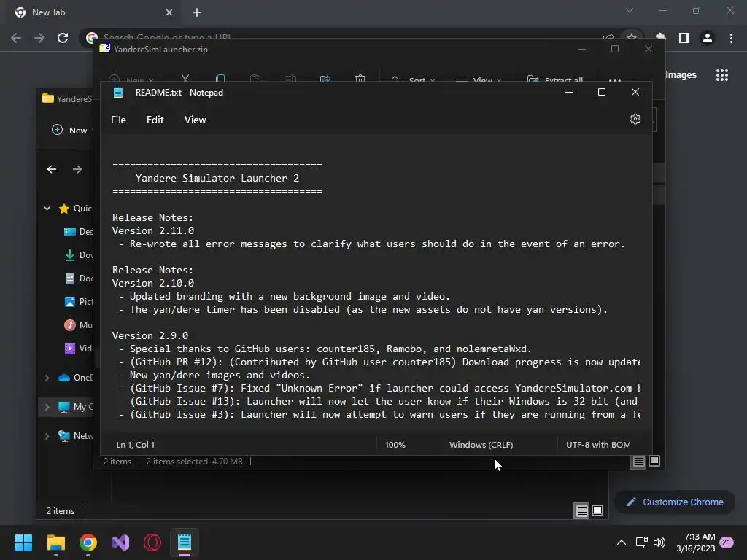Open Sort dropdown in zip window toolbar
Screen dimensions: 747x560
coord(413,79)
